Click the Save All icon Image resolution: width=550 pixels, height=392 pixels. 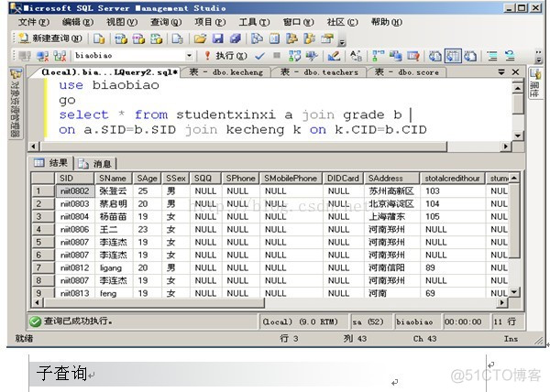pyautogui.click(x=236, y=38)
